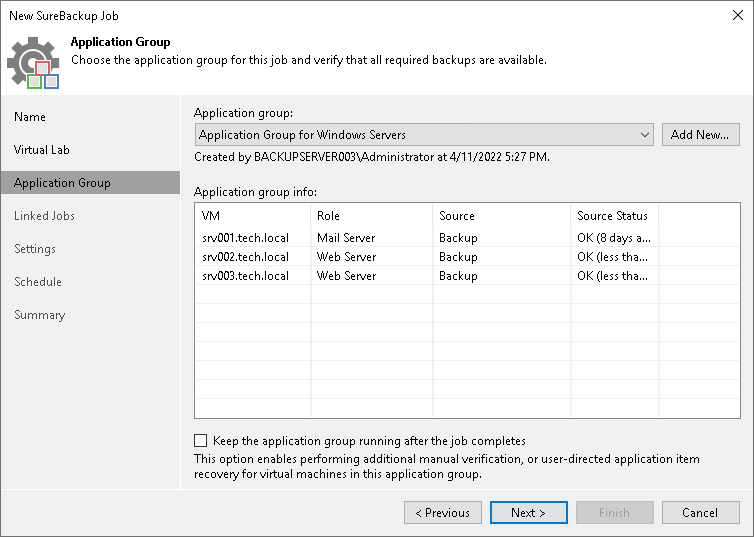The image size is (754, 537).
Task: Open the Schedule wizard step
Action: (x=38, y=282)
